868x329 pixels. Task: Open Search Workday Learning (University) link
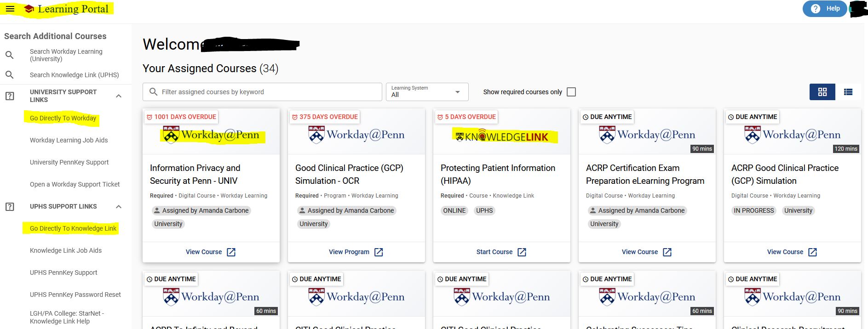point(66,55)
